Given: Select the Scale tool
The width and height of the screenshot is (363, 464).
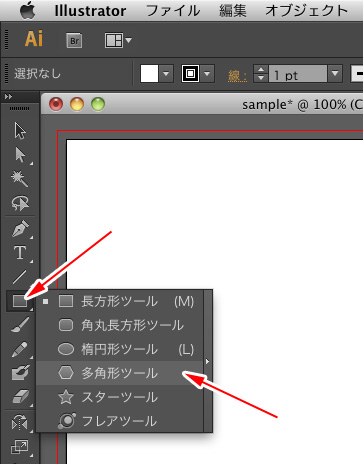Looking at the screenshot, I should pyautogui.click(x=20, y=447).
